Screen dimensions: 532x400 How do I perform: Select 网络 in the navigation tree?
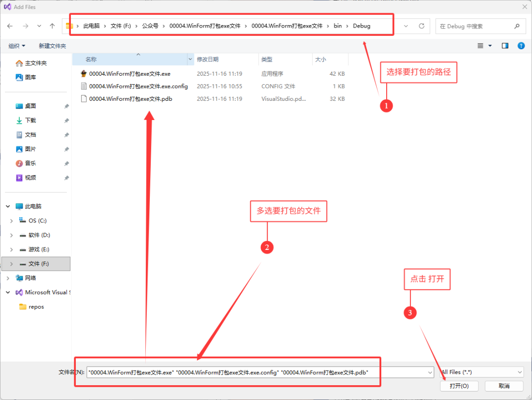point(26,278)
